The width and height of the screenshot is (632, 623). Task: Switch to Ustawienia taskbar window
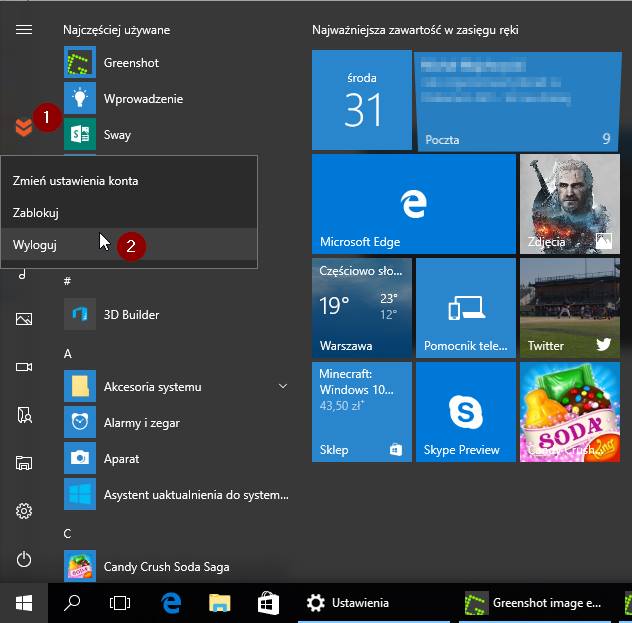pyautogui.click(x=373, y=603)
